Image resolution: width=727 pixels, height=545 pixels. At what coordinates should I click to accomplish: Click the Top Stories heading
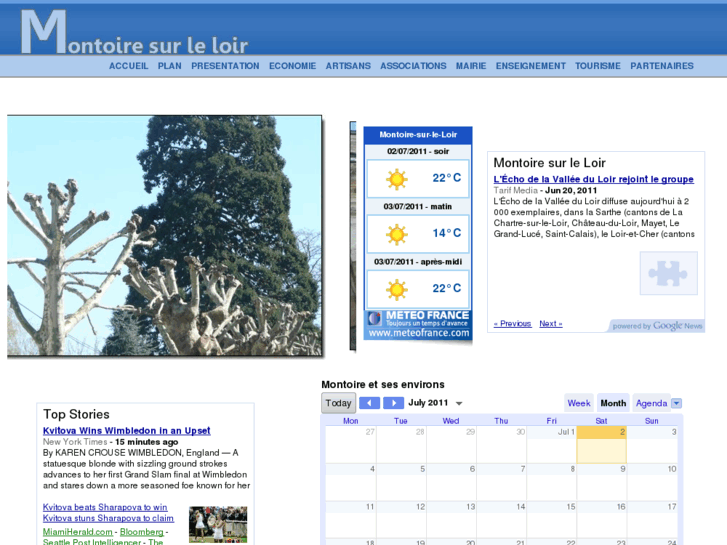point(76,414)
